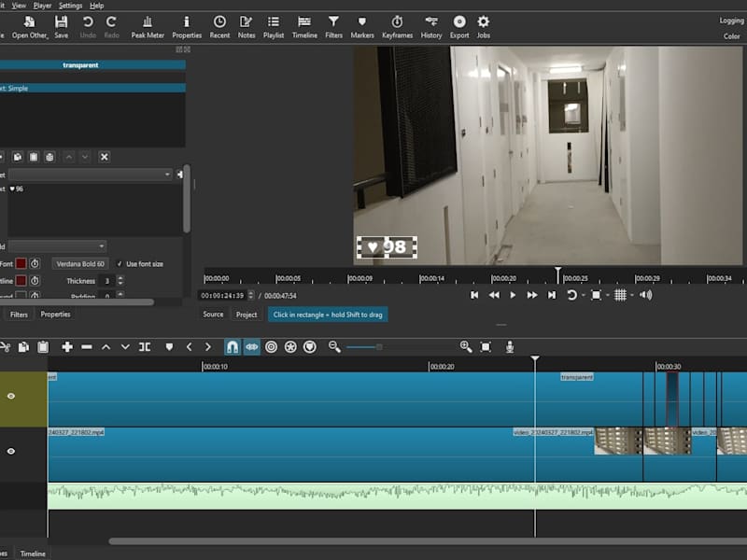
Task: Open the Preset dropdown
Action: point(90,175)
